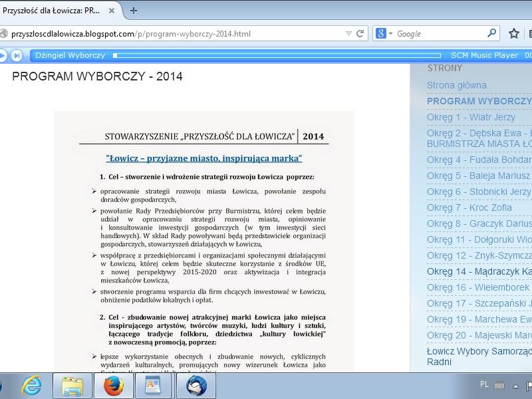Open the on-screen keyboard tray icon
Screen dimensions: 532x399
(499, 386)
